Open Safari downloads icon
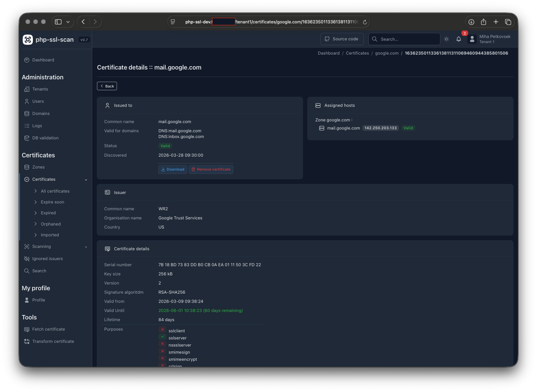The height and width of the screenshot is (392, 537). [471, 22]
